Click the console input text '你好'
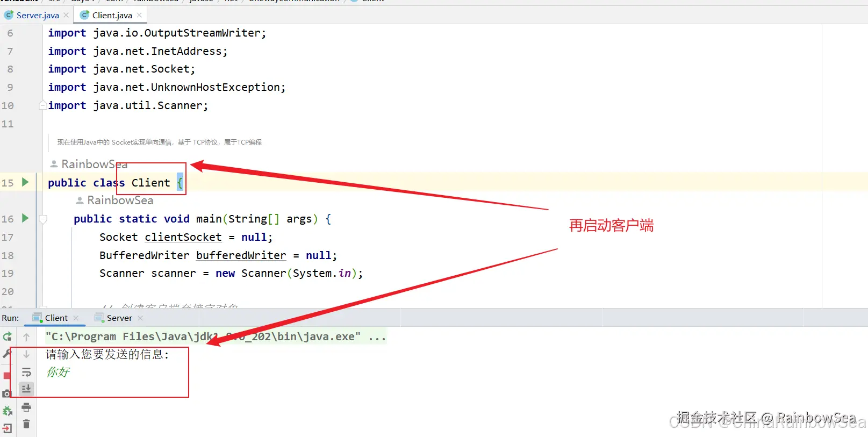The height and width of the screenshot is (437, 868). 58,372
